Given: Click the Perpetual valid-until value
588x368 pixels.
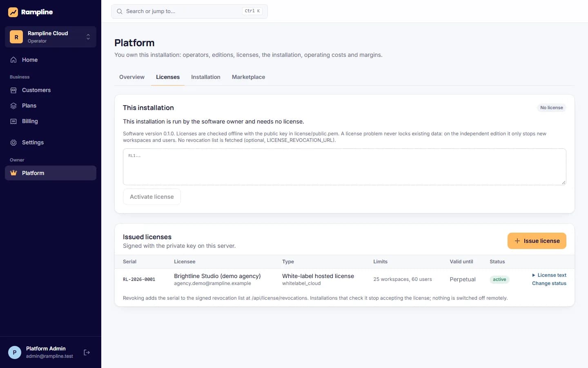Looking at the screenshot, I should coord(463,279).
